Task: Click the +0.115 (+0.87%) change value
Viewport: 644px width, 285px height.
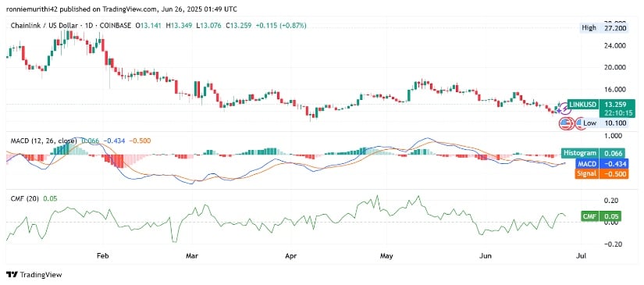Action: click(281, 26)
